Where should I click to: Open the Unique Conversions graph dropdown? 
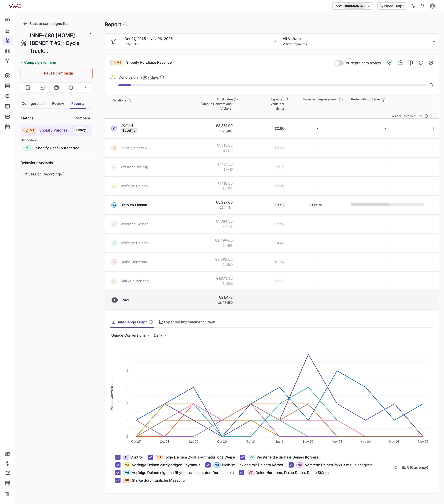131,335
